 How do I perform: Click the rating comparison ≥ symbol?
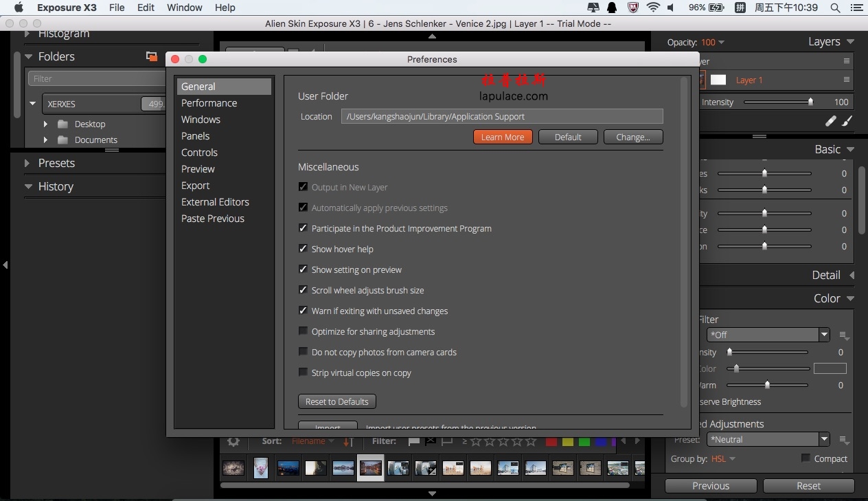click(464, 441)
